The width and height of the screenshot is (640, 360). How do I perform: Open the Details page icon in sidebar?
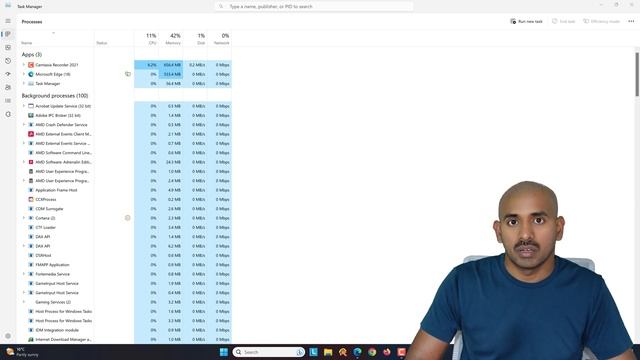[8, 101]
